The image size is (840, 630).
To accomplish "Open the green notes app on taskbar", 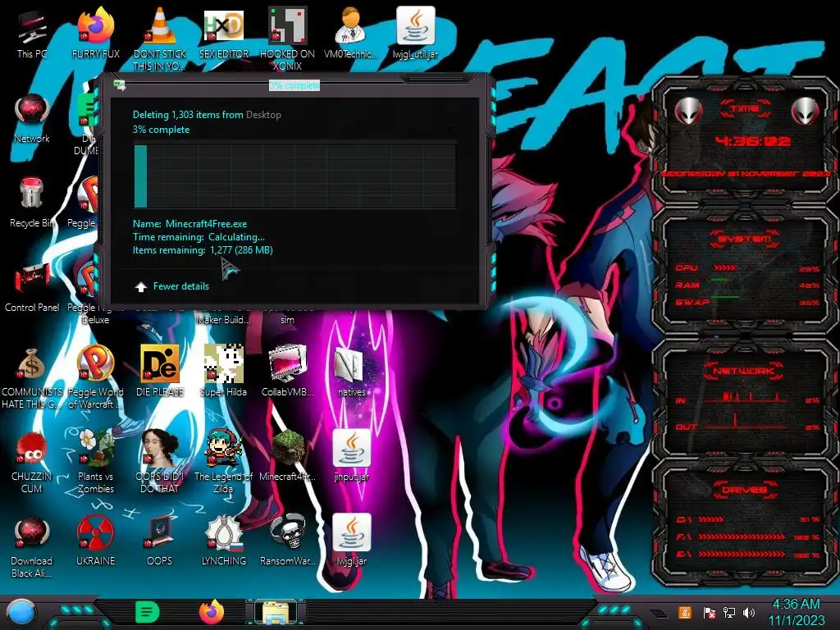I will pyautogui.click(x=148, y=612).
